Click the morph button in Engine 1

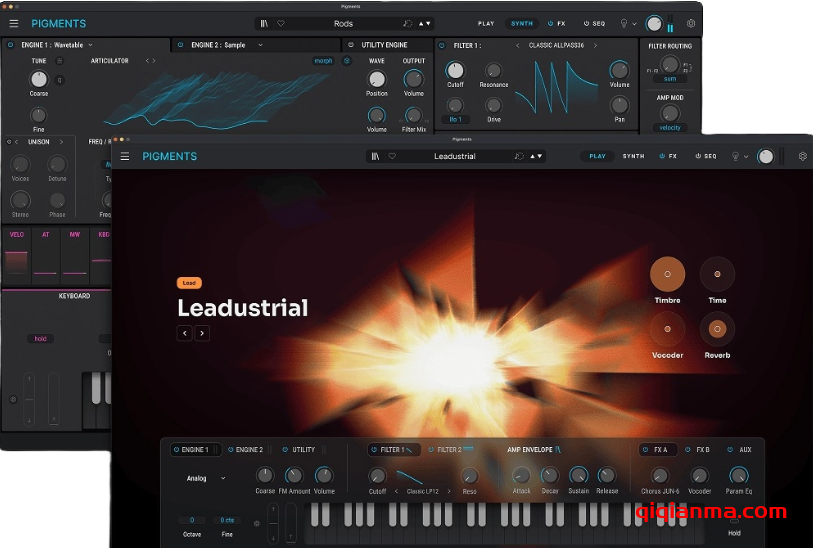323,61
